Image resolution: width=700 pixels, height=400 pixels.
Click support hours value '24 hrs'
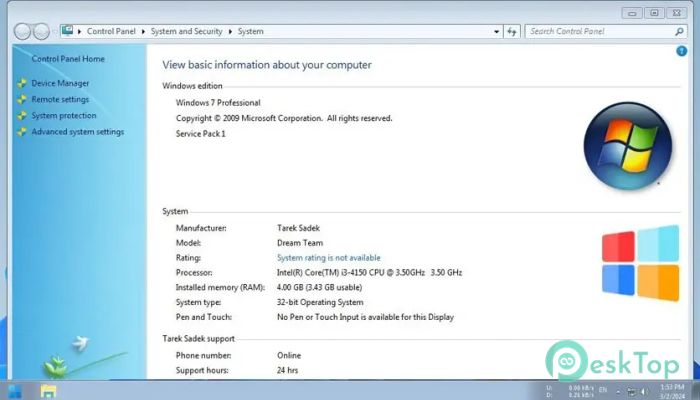click(x=287, y=371)
